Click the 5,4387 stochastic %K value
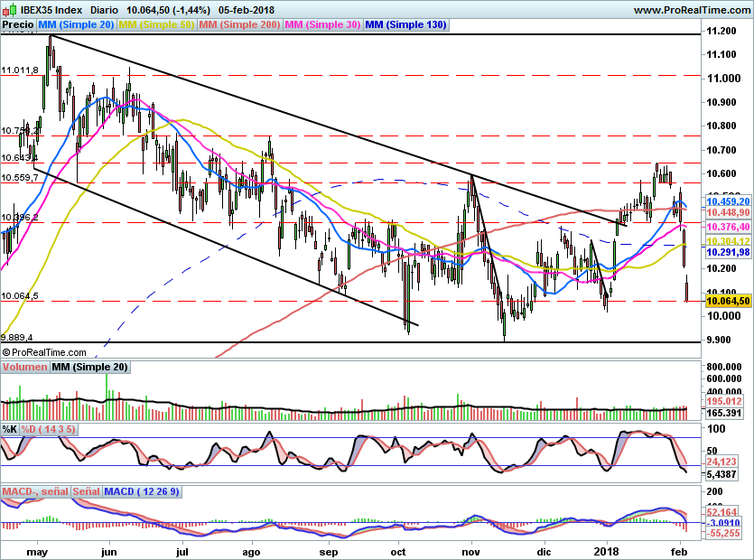Viewport: 754px width, 560px height. pyautogui.click(x=721, y=474)
